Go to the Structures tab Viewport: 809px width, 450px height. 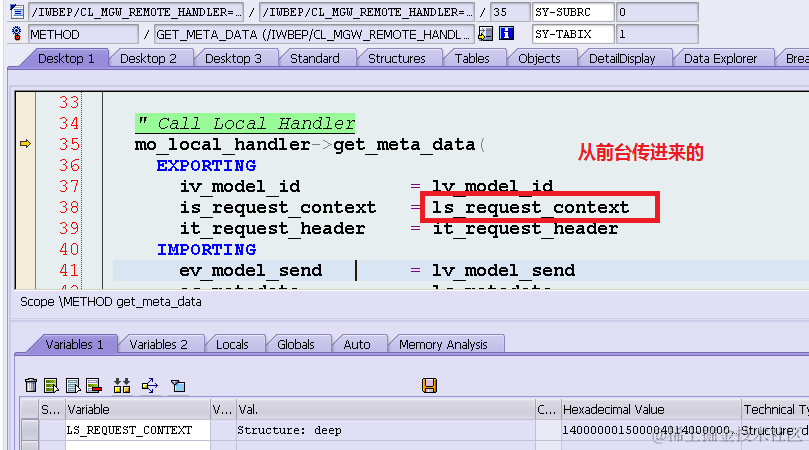pyautogui.click(x=397, y=58)
